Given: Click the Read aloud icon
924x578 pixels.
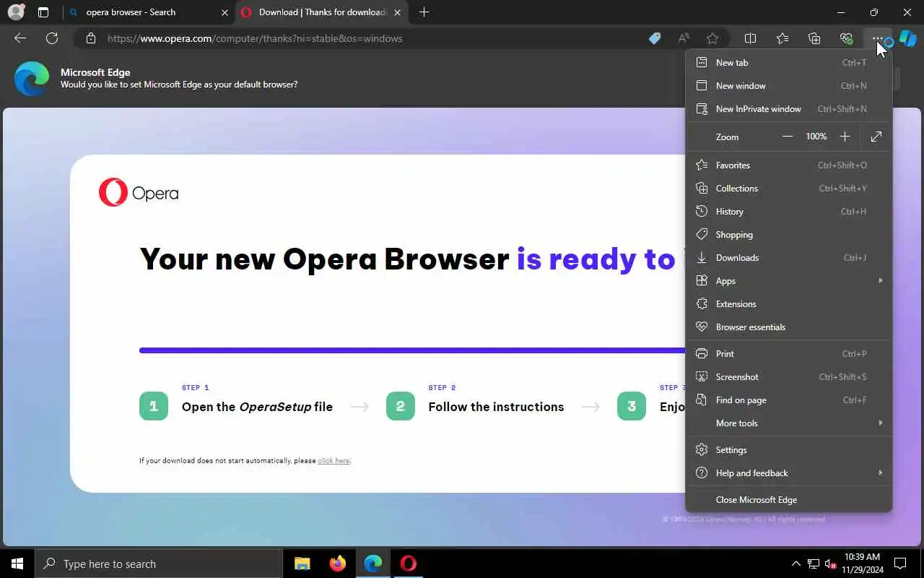Looking at the screenshot, I should click(684, 38).
